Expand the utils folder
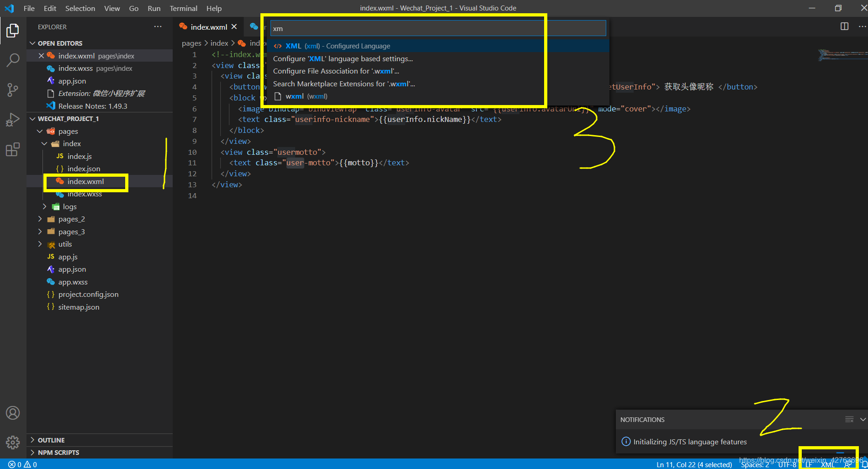This screenshot has height=469, width=868. (40, 244)
